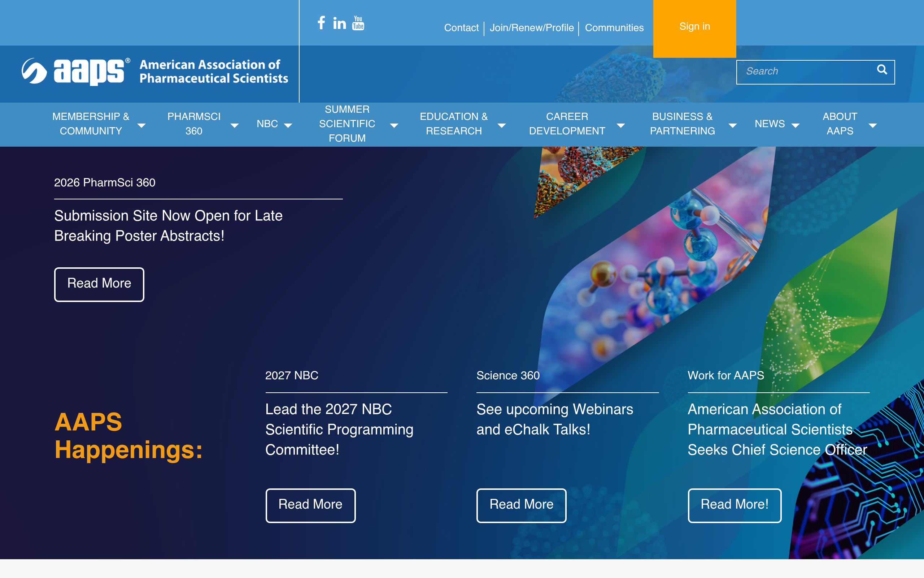Image resolution: width=924 pixels, height=578 pixels.
Task: Click the AAPS Happenings heading
Action: pyautogui.click(x=128, y=436)
